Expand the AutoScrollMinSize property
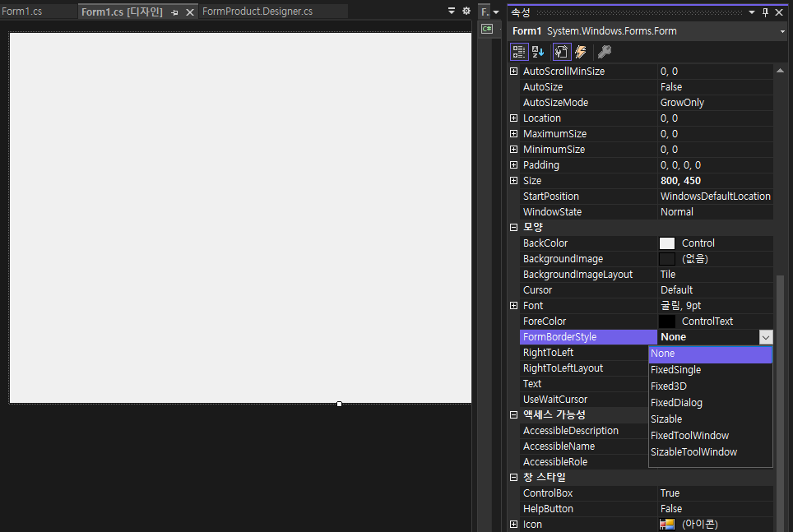Screen dimensions: 793x532 (514, 72)
